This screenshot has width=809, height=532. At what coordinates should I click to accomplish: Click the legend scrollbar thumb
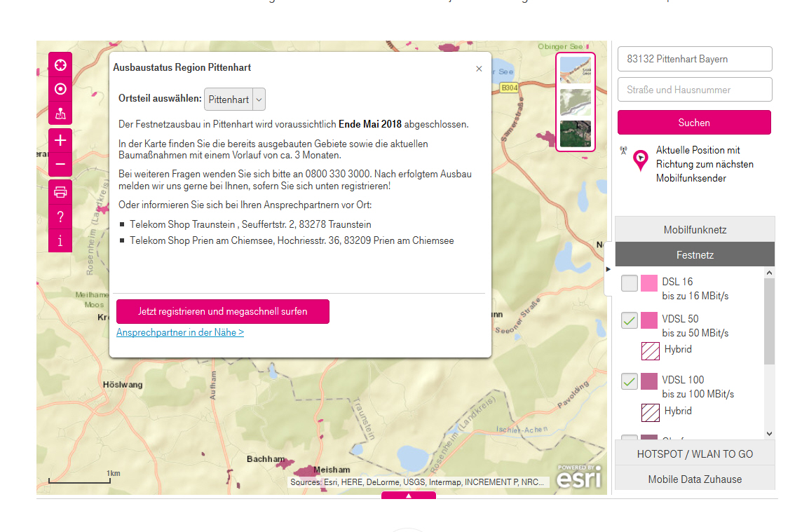point(769,321)
